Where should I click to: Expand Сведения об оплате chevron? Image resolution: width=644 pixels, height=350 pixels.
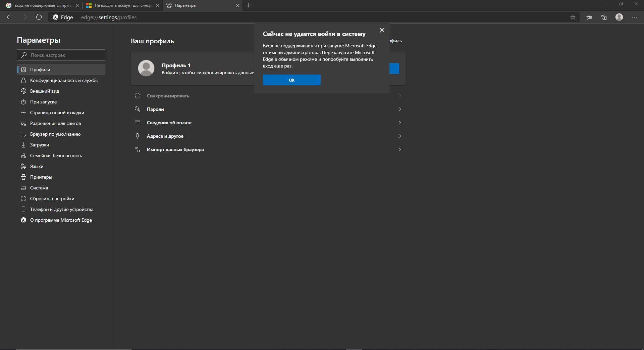[x=400, y=123]
